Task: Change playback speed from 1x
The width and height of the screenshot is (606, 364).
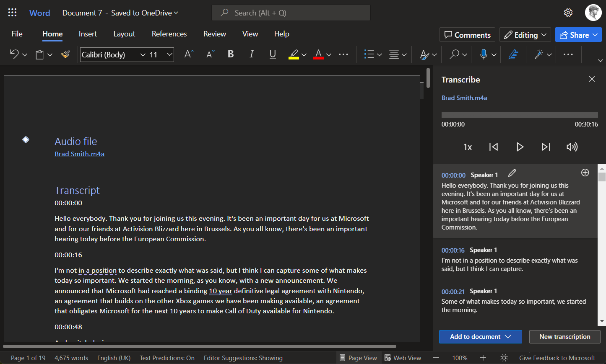Action: (x=468, y=147)
